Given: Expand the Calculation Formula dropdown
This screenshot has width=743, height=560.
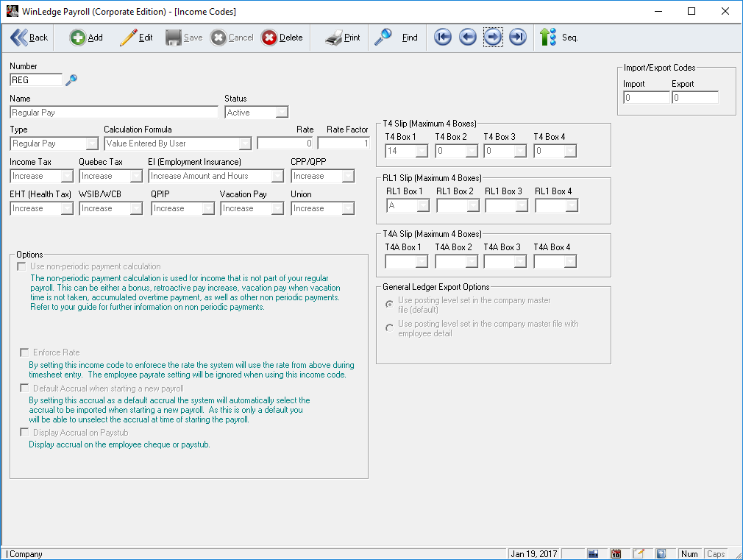Looking at the screenshot, I should coord(245,143).
